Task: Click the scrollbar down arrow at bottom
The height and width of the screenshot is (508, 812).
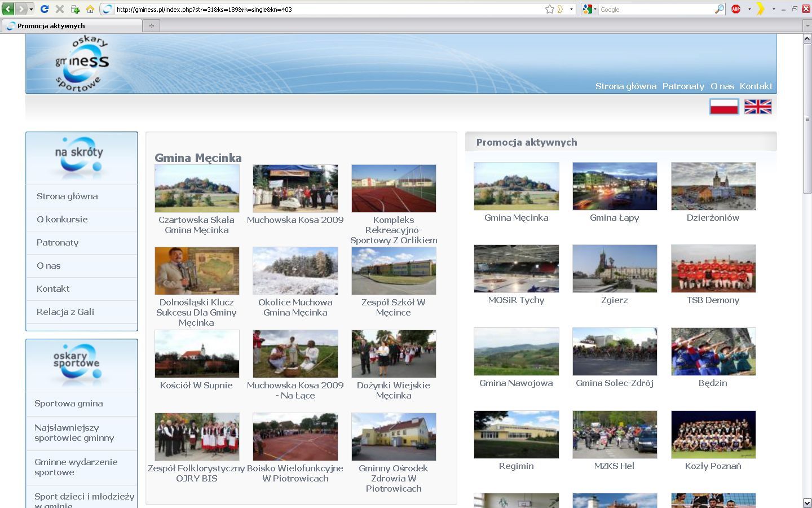Action: pos(807,502)
